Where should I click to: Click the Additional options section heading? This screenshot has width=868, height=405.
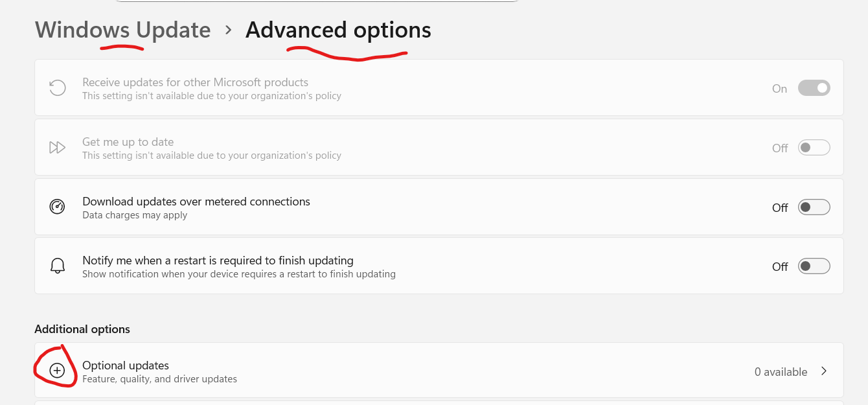82,329
